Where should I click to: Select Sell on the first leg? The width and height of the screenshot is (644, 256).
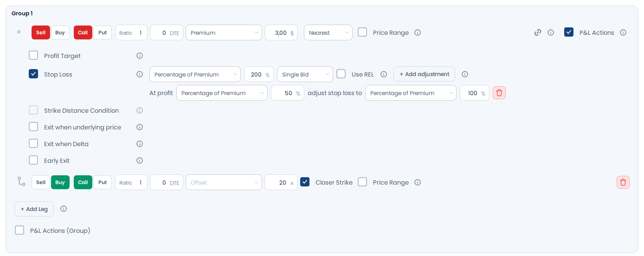click(x=41, y=32)
